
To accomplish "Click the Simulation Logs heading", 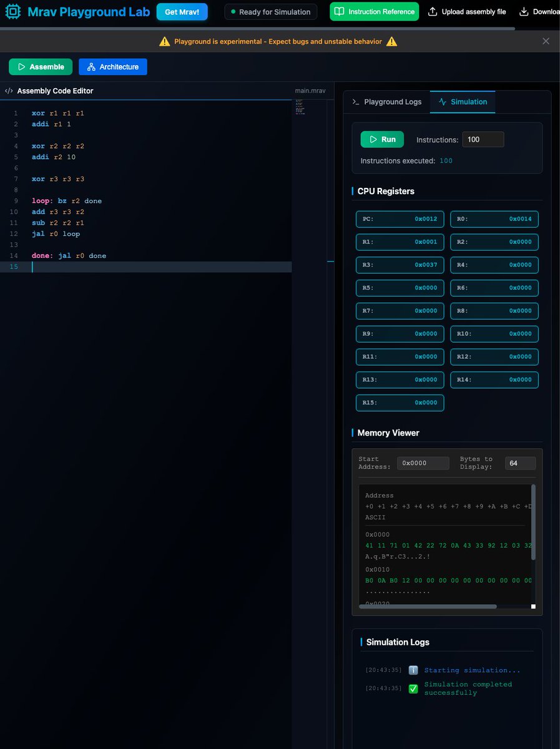I will 398,642.
